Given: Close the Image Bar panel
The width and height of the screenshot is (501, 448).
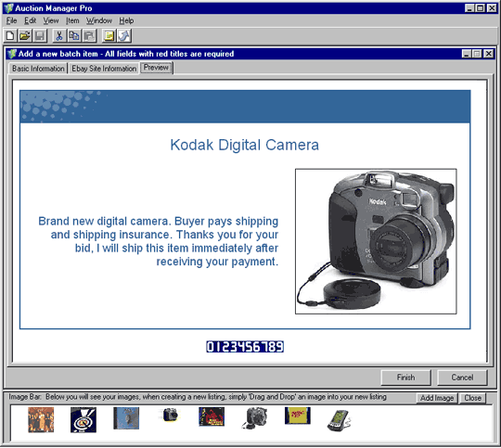Looking at the screenshot, I should pos(472,398).
